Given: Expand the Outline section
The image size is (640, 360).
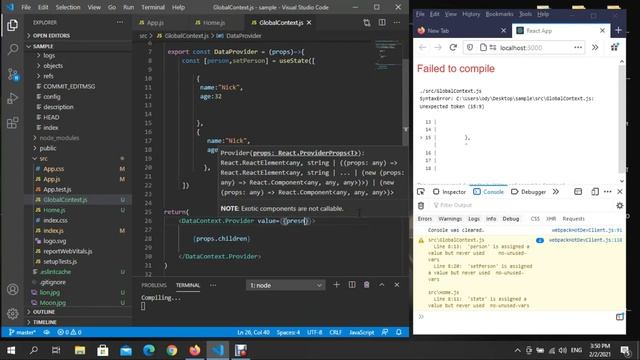Looking at the screenshot, I should click(78, 312).
